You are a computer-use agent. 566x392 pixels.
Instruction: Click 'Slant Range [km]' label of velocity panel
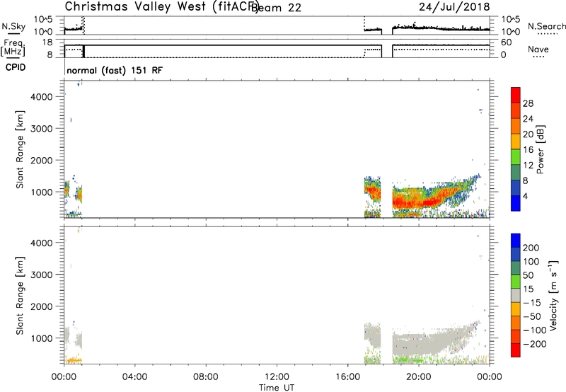pos(20,296)
